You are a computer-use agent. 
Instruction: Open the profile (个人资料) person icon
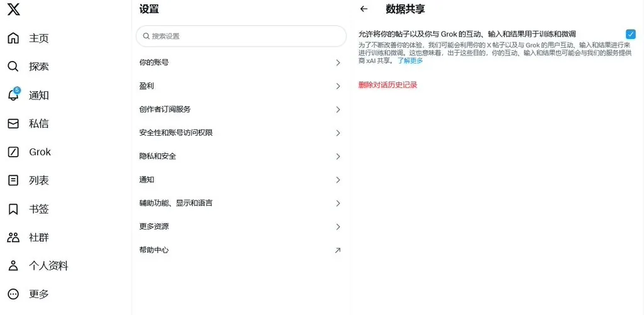coord(14,266)
